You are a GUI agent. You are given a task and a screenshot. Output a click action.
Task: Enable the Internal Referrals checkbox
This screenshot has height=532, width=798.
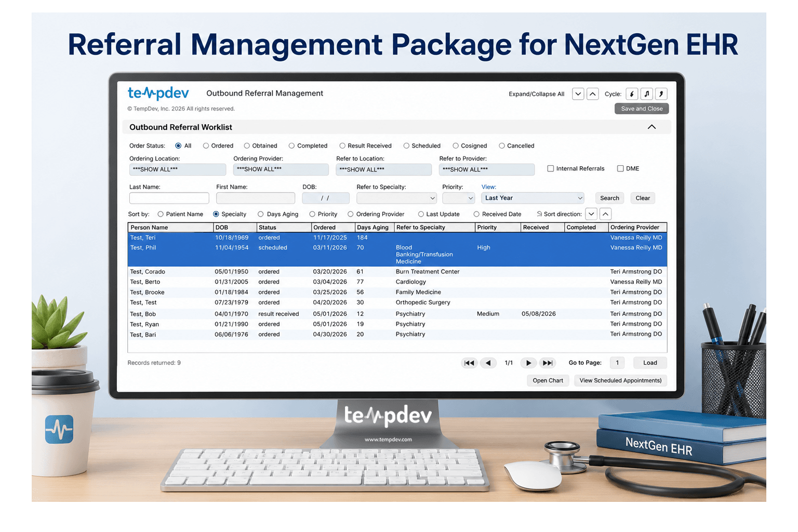pos(551,168)
